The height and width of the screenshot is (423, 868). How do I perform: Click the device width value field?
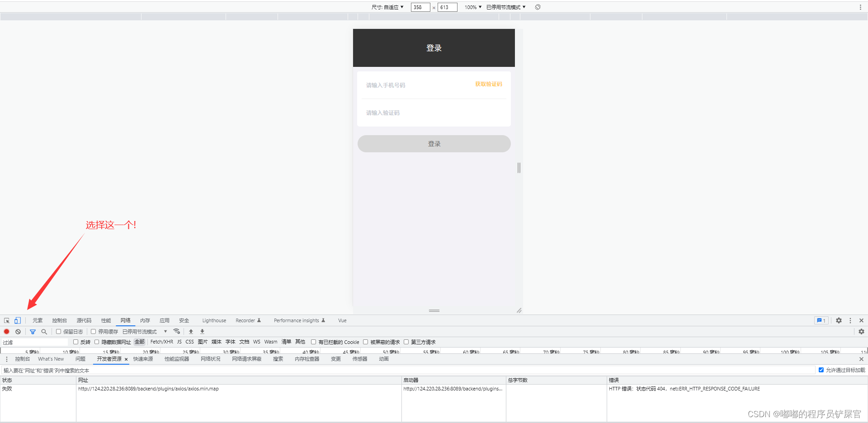coord(420,7)
